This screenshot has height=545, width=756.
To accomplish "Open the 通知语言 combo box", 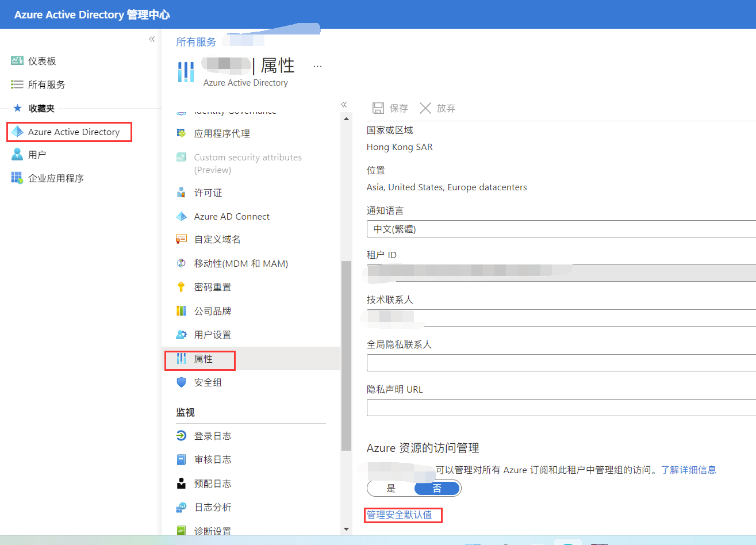I will click(561, 229).
